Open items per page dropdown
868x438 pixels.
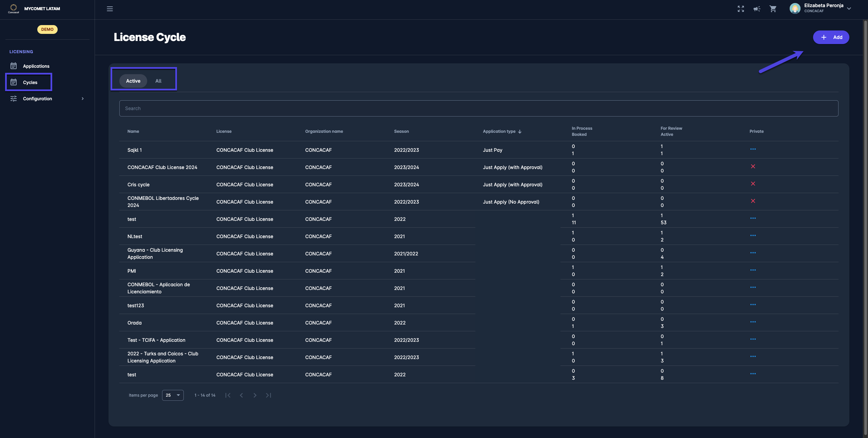[173, 395]
